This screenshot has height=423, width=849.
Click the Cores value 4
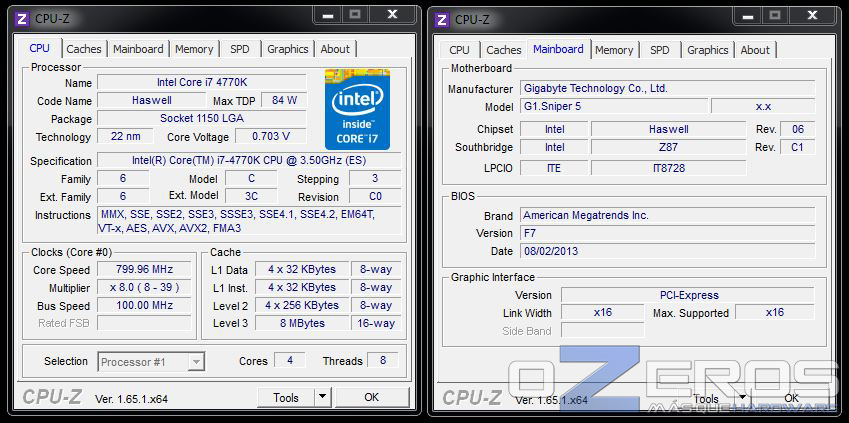(290, 360)
